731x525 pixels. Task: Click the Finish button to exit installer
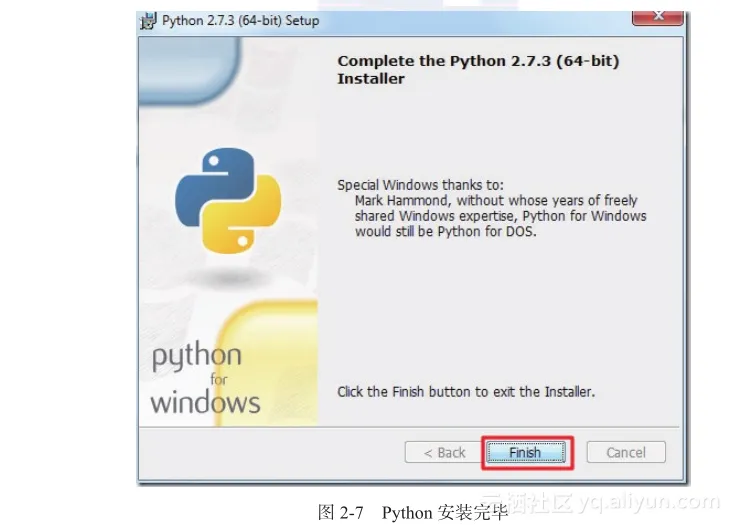526,452
